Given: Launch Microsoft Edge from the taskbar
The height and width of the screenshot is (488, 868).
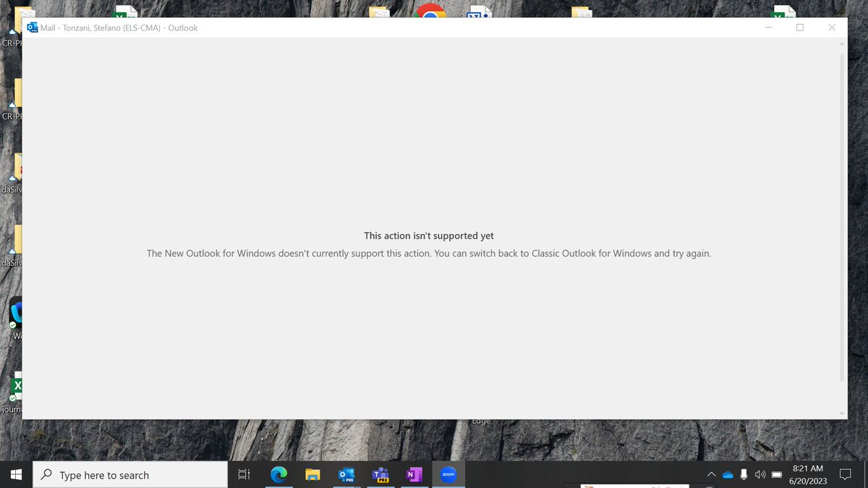Looking at the screenshot, I should (x=278, y=475).
